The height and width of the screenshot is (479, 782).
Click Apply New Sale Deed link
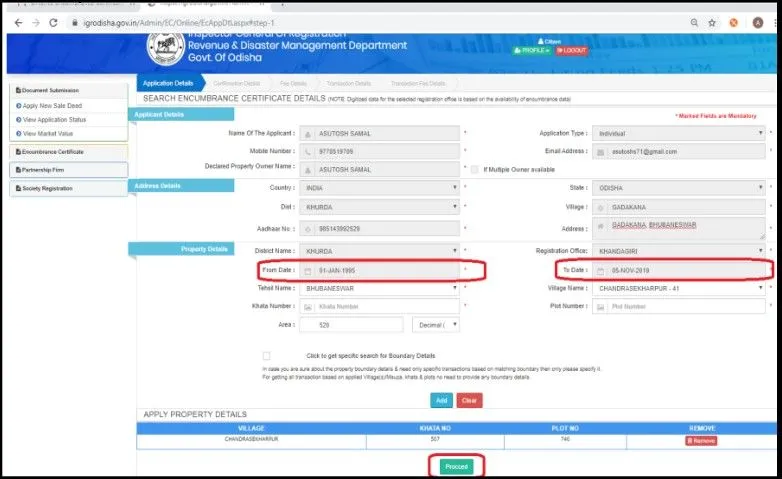tap(55, 105)
